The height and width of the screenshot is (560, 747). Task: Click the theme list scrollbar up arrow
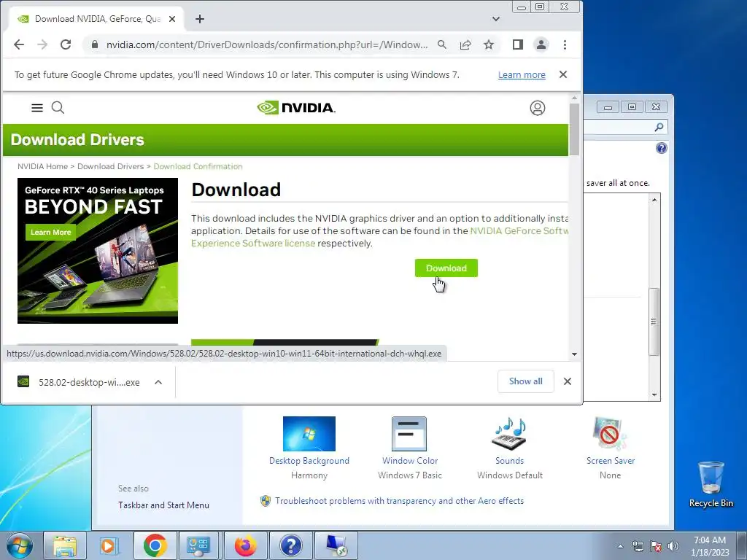654,200
